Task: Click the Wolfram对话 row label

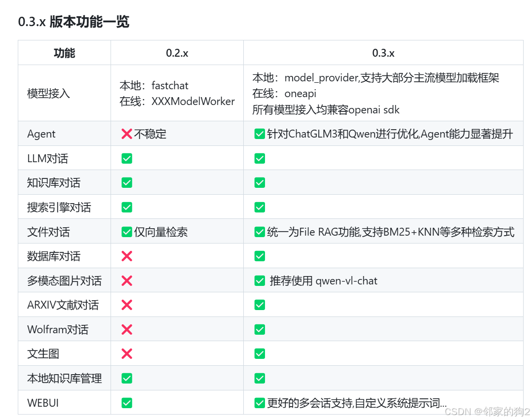Action: coord(58,329)
